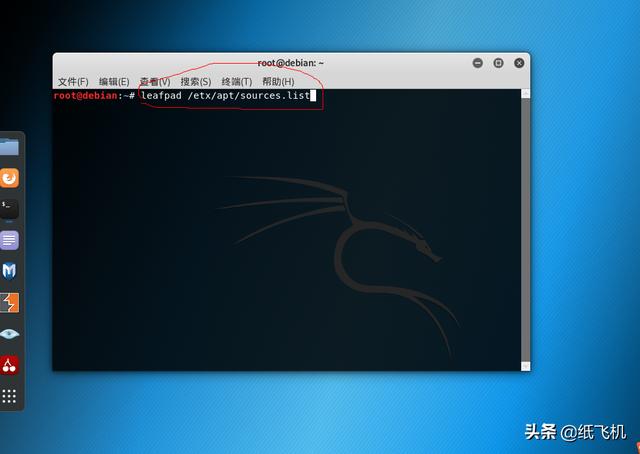The width and height of the screenshot is (640, 454).
Task: Open the Terminal dock icon
Action: [9, 209]
